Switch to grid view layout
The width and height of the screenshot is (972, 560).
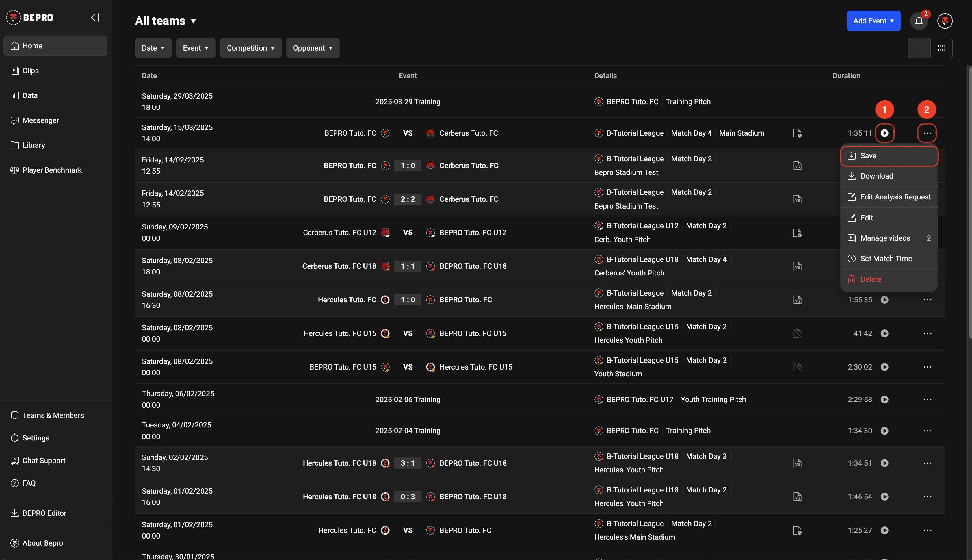point(941,48)
